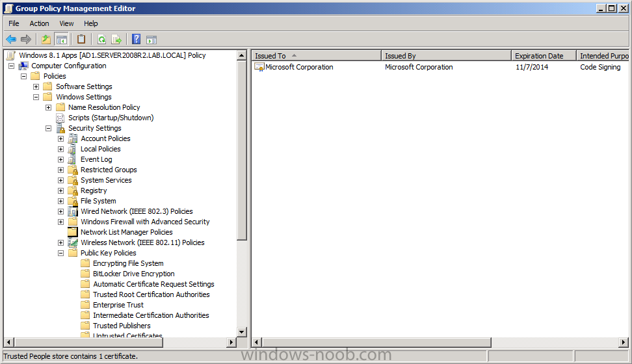Image resolution: width=632 pixels, height=364 pixels.
Task: Click the tree pane scroll down arrow
Action: [x=242, y=332]
